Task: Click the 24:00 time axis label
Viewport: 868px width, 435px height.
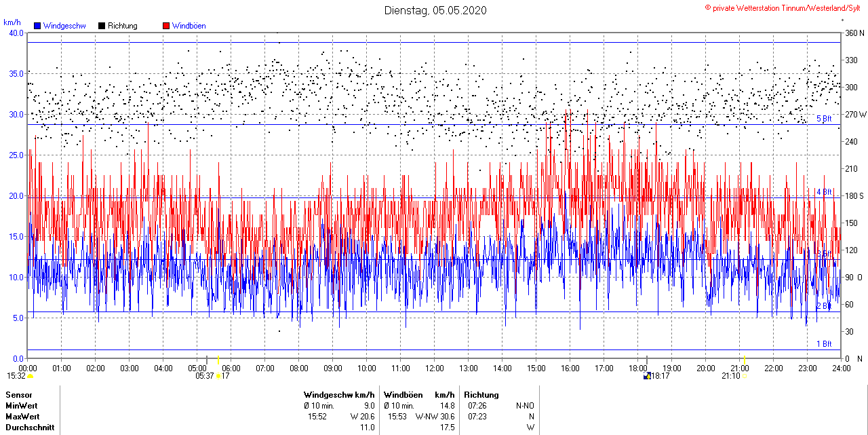Action: coord(842,368)
